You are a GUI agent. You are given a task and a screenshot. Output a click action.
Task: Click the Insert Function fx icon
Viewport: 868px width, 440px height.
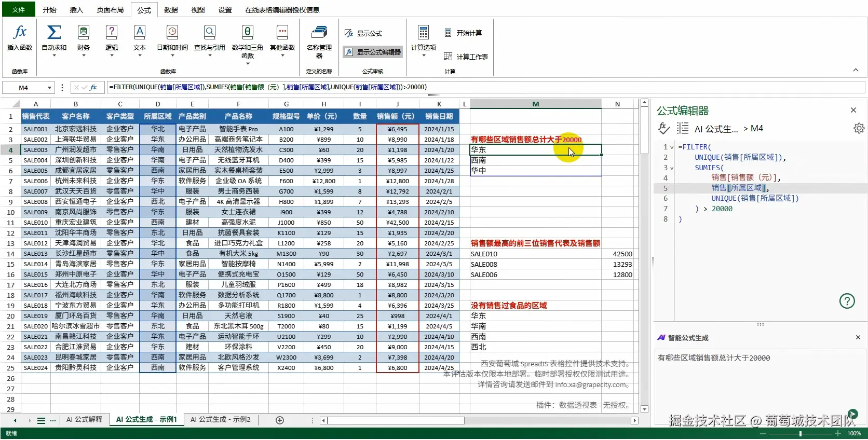pyautogui.click(x=20, y=33)
